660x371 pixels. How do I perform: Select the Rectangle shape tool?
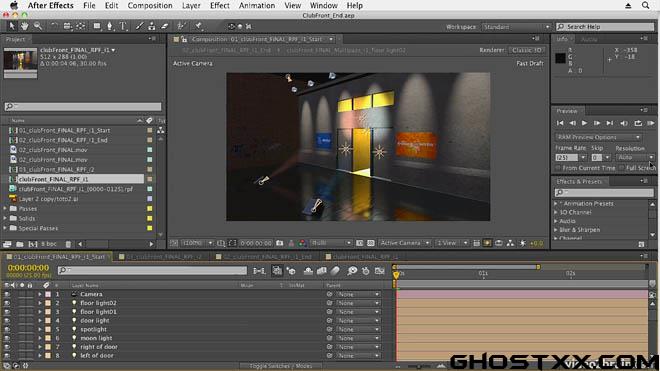point(98,26)
